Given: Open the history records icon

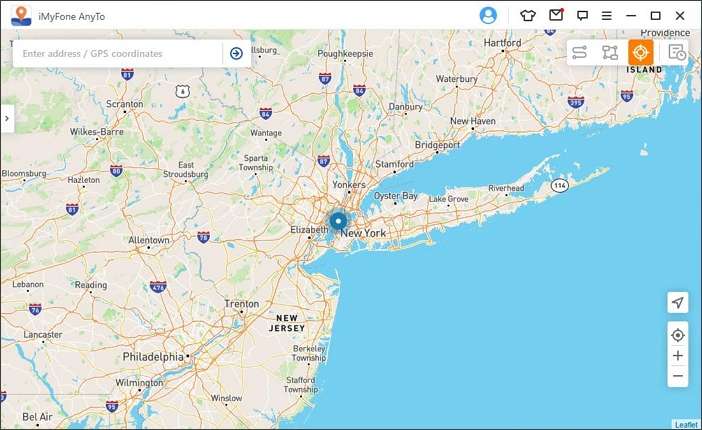Looking at the screenshot, I should tap(677, 52).
